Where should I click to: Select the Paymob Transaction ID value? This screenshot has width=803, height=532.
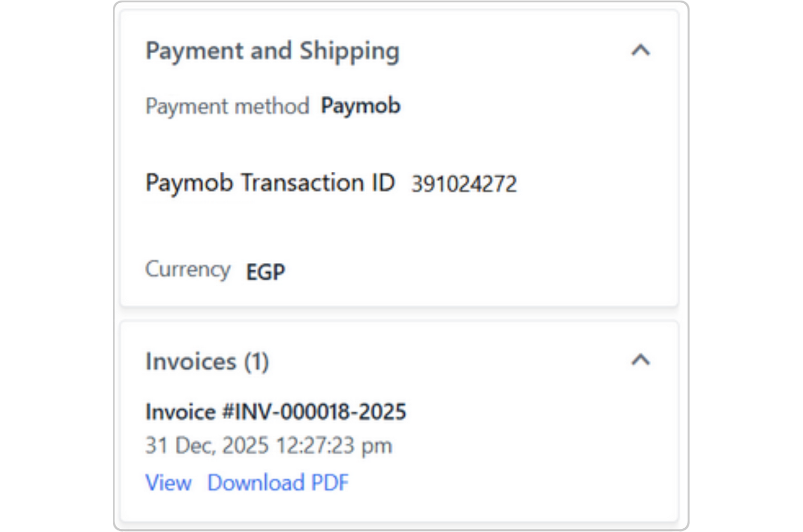pyautogui.click(x=464, y=184)
